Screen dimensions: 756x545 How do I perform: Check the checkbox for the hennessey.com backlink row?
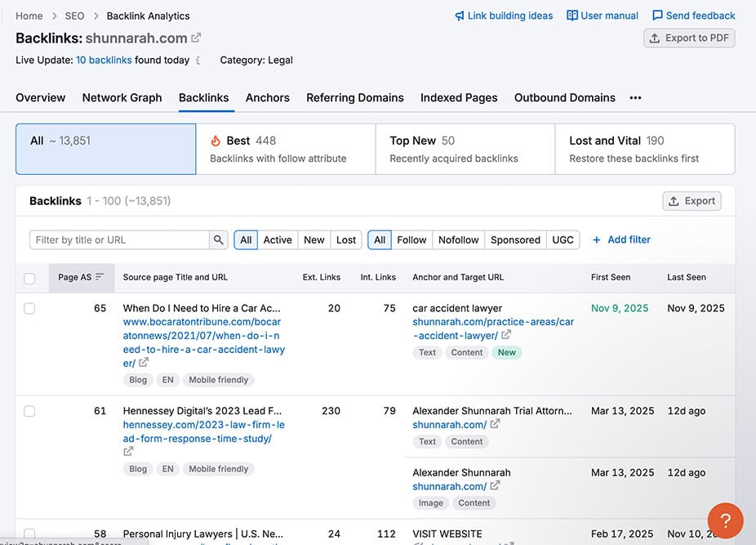point(29,411)
